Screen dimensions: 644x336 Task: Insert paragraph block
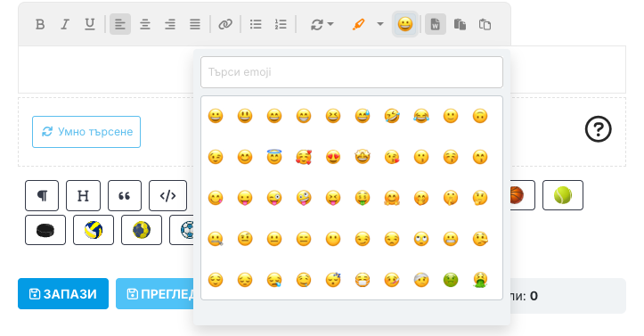[x=42, y=195]
